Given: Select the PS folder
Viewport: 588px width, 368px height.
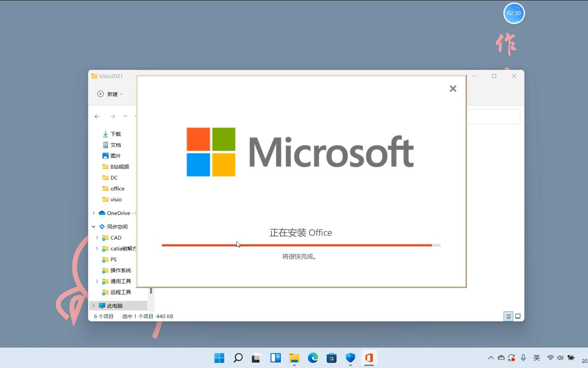Looking at the screenshot, I should click(x=110, y=259).
